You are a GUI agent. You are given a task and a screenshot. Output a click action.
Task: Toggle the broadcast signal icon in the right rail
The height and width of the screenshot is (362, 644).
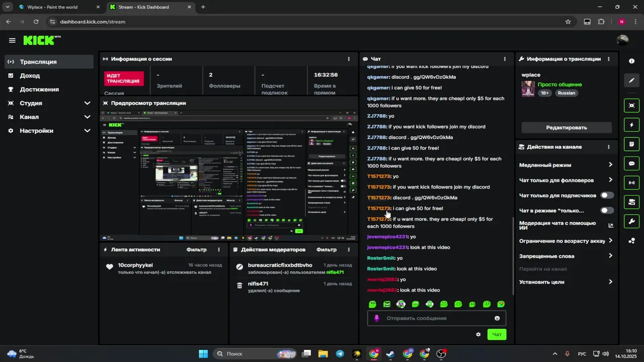click(631, 183)
